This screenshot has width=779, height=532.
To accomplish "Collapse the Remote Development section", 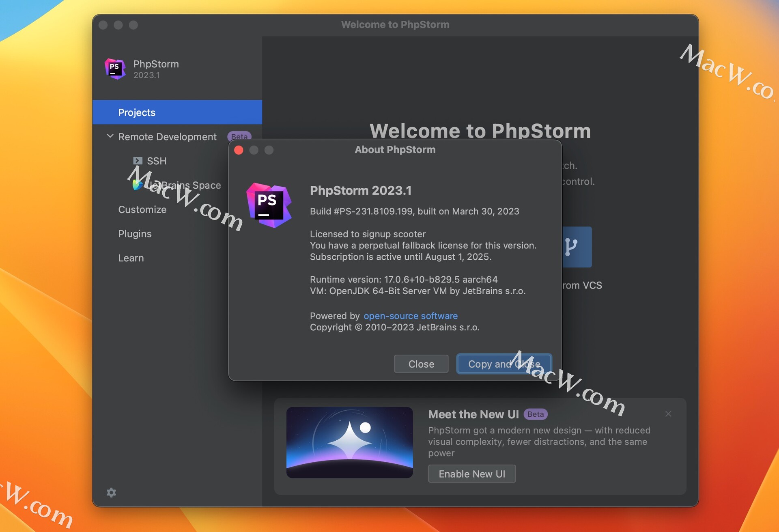I will coord(110,136).
